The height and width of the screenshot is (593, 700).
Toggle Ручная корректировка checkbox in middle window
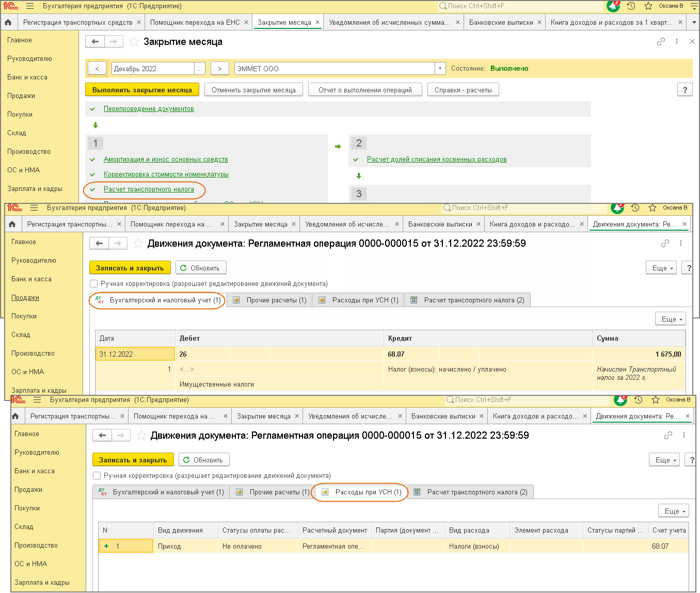pyautogui.click(x=93, y=284)
